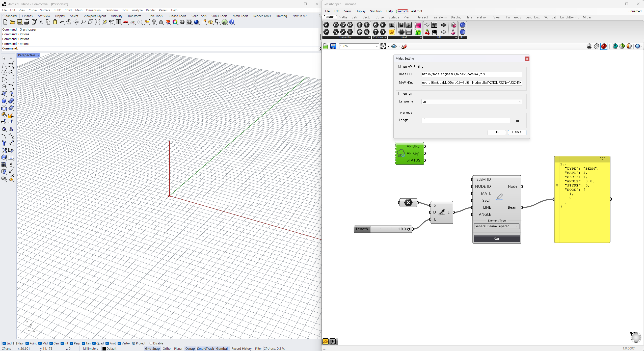Open the Analyze menu in Rhino
Viewport: 644px width, 351px height.
pos(137,10)
